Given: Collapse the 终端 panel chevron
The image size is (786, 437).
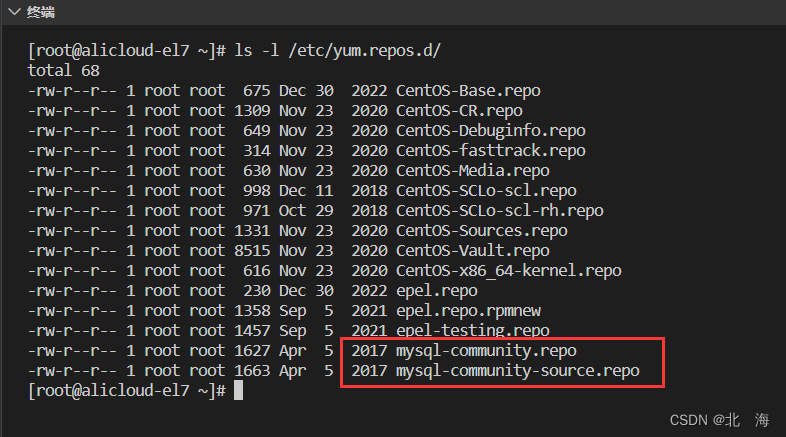Looking at the screenshot, I should pyautogui.click(x=15, y=11).
